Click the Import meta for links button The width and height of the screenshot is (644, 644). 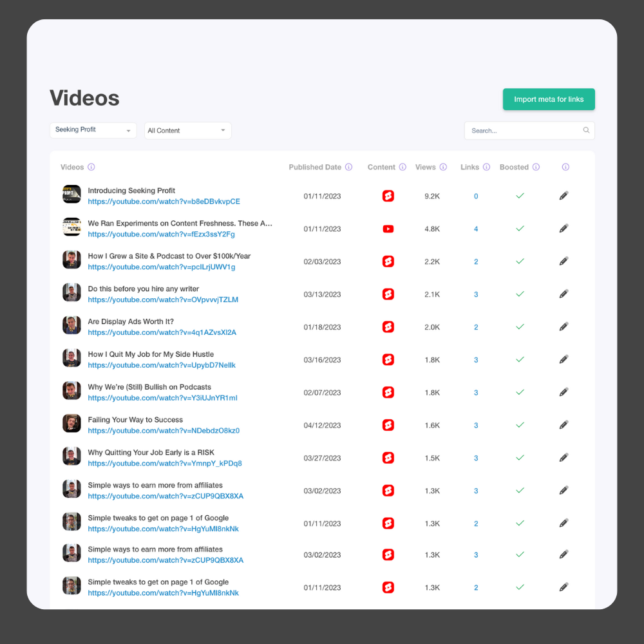(x=549, y=99)
